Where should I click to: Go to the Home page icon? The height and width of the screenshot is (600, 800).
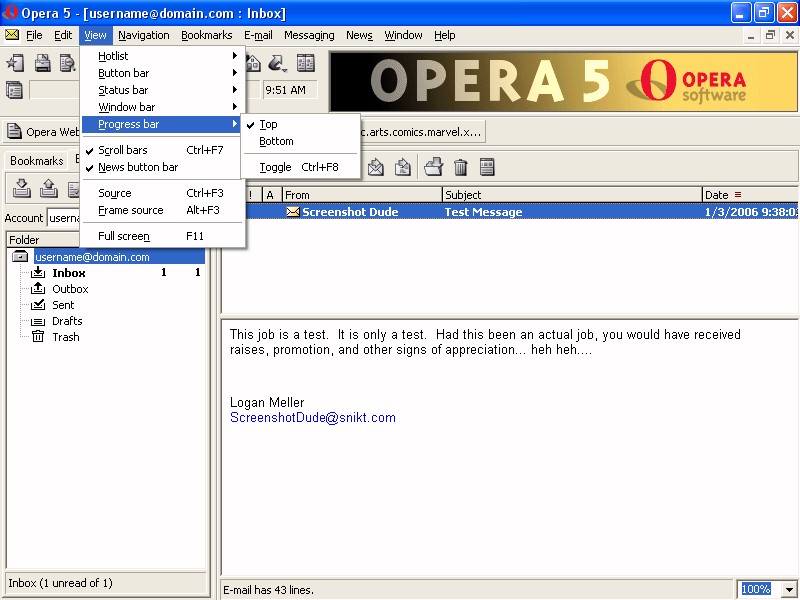253,63
